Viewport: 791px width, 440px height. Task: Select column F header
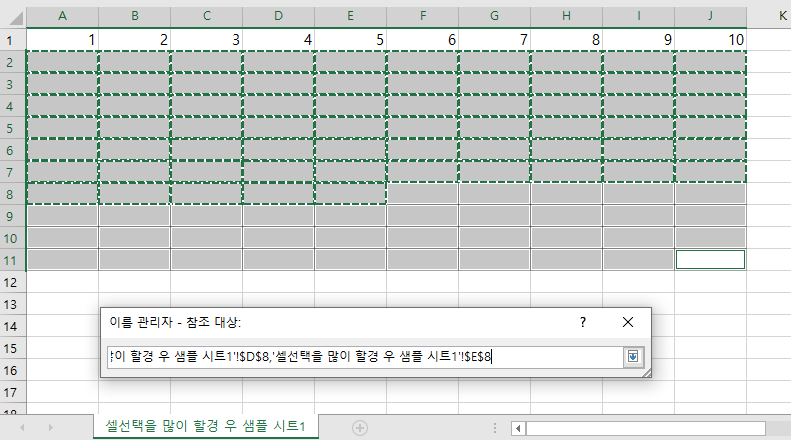(x=423, y=17)
